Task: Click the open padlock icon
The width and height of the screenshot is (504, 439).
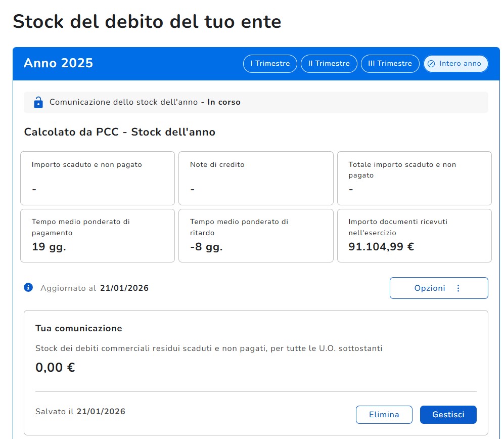Action: point(38,103)
